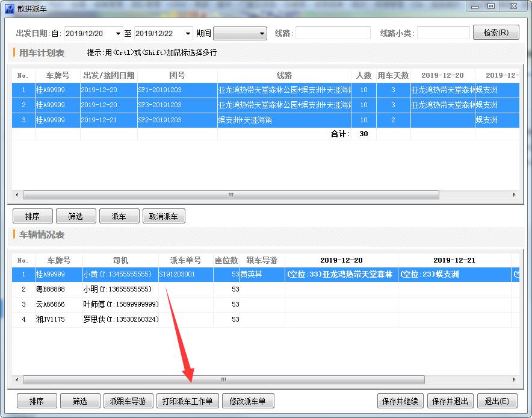Close the 散拼派车 window

pyautogui.click(x=514, y=6)
